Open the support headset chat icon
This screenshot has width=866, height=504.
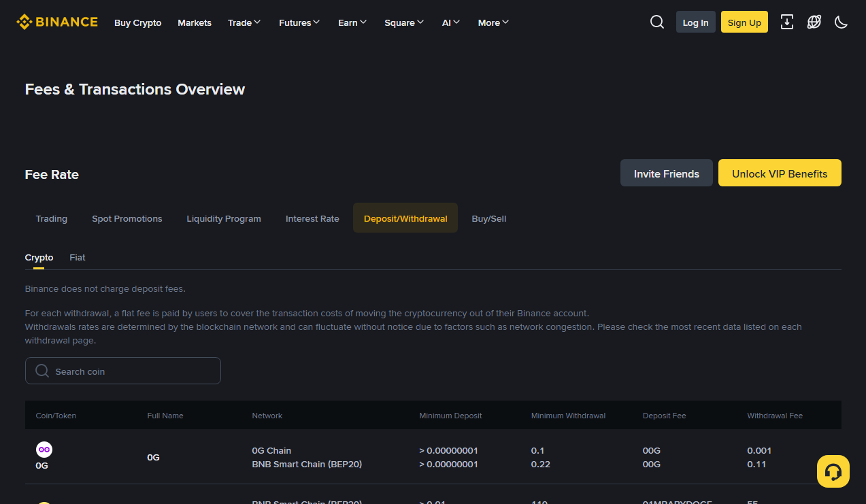[833, 471]
